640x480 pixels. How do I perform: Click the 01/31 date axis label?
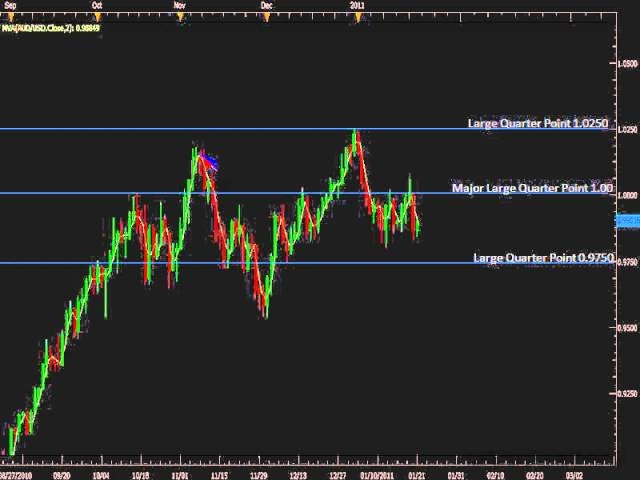[x=456, y=476]
